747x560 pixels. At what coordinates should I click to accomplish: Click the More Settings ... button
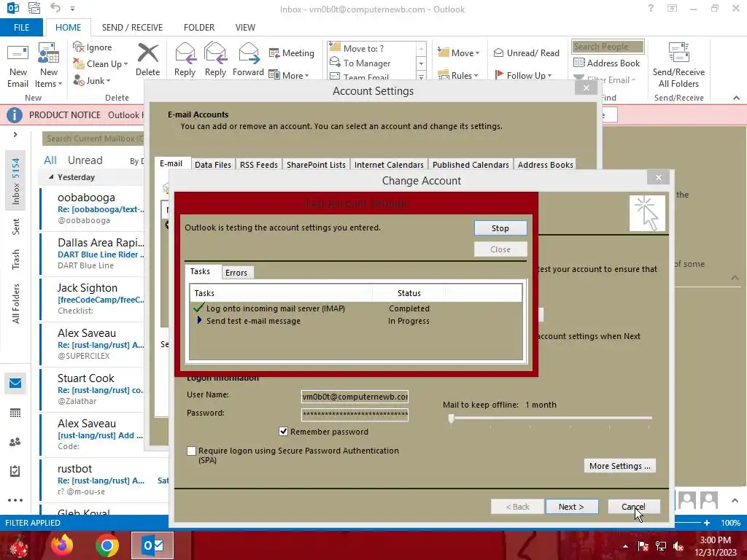[x=620, y=466]
